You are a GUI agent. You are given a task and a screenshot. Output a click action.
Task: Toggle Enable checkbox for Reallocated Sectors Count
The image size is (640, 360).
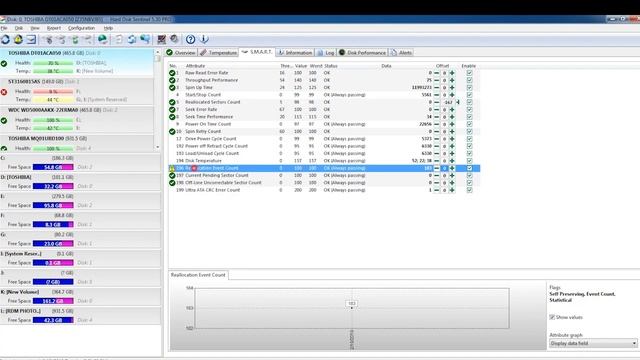tap(469, 102)
